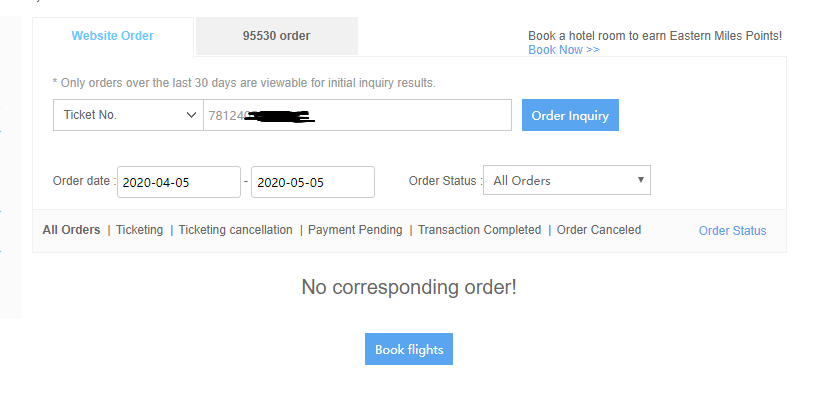
Task: Show Transaction Completed orders
Action: [479, 230]
